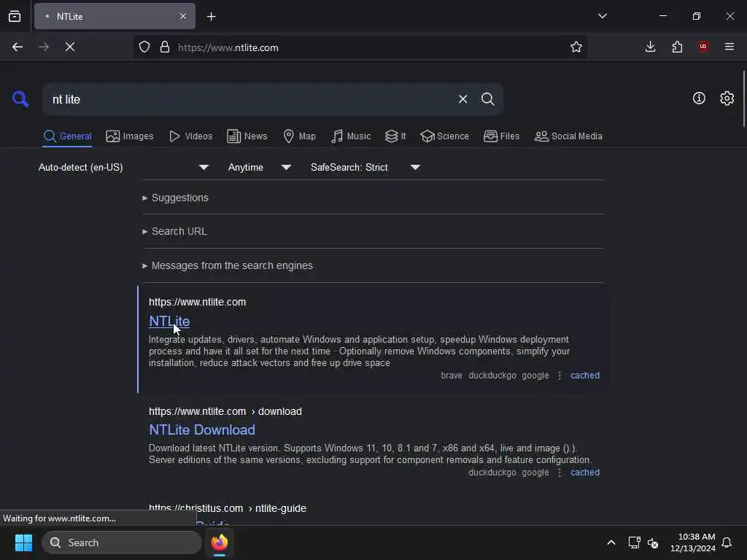Open muted volume tray icon
Screen dimensions: 747x560
(x=653, y=542)
